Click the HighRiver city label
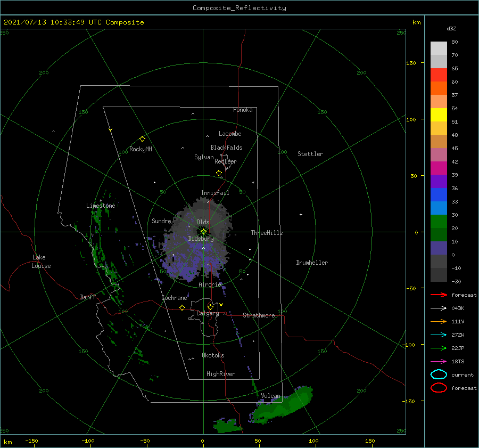Viewport: 479px width, 448px height. (x=221, y=374)
